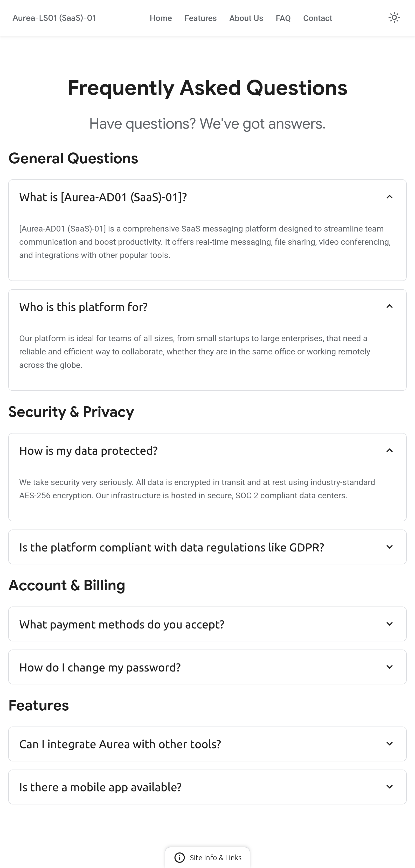Viewport: 415px width, 868px height.
Task: Collapse the "How is my data protected?" chevron
Action: click(389, 451)
